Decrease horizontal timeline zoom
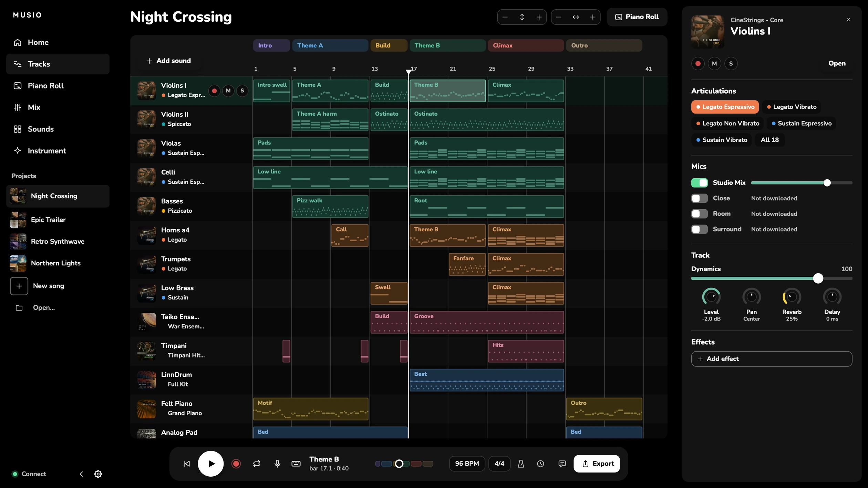868x488 pixels. click(559, 17)
